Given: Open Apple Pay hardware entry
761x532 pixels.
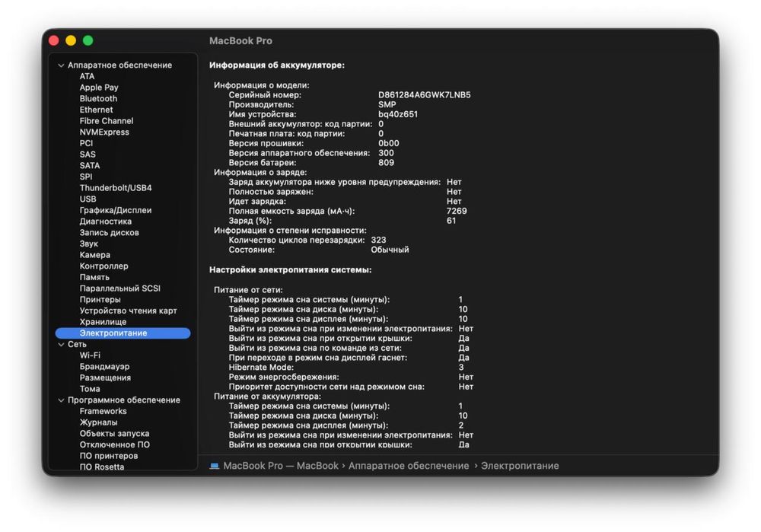Looking at the screenshot, I should point(99,88).
